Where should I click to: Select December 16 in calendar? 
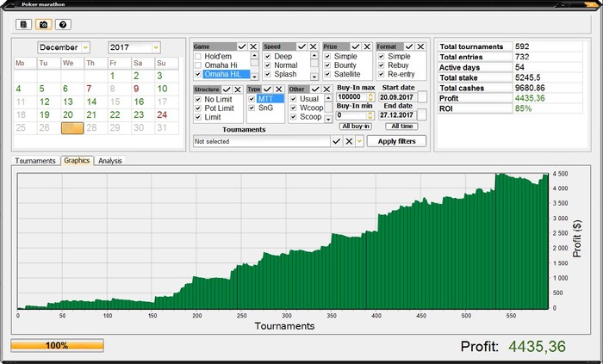139,102
